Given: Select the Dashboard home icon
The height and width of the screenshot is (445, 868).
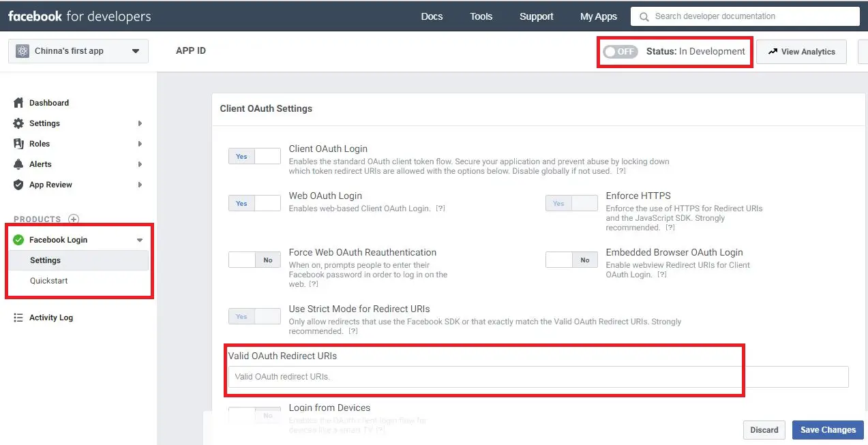Looking at the screenshot, I should 19,102.
